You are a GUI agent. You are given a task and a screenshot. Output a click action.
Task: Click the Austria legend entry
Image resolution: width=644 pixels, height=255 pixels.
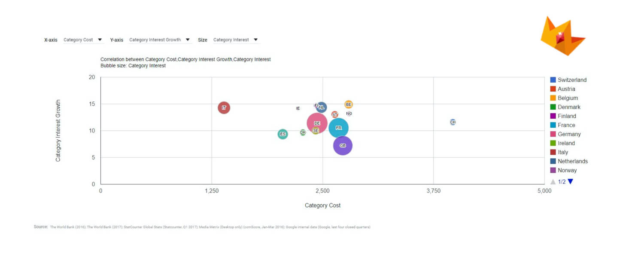tap(563, 89)
